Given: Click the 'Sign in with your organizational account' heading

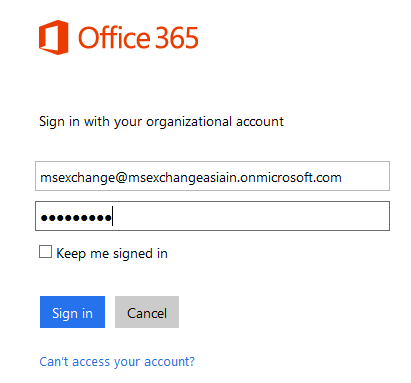Looking at the screenshot, I should pyautogui.click(x=161, y=122).
